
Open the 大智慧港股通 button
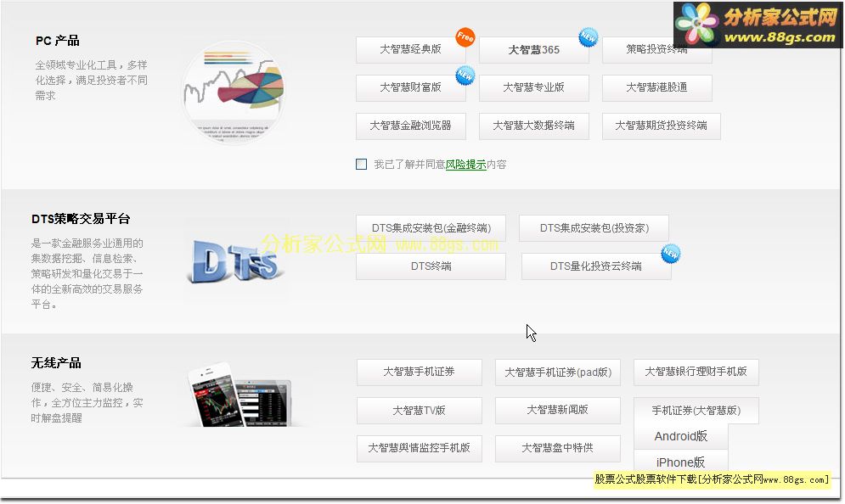[657, 87]
